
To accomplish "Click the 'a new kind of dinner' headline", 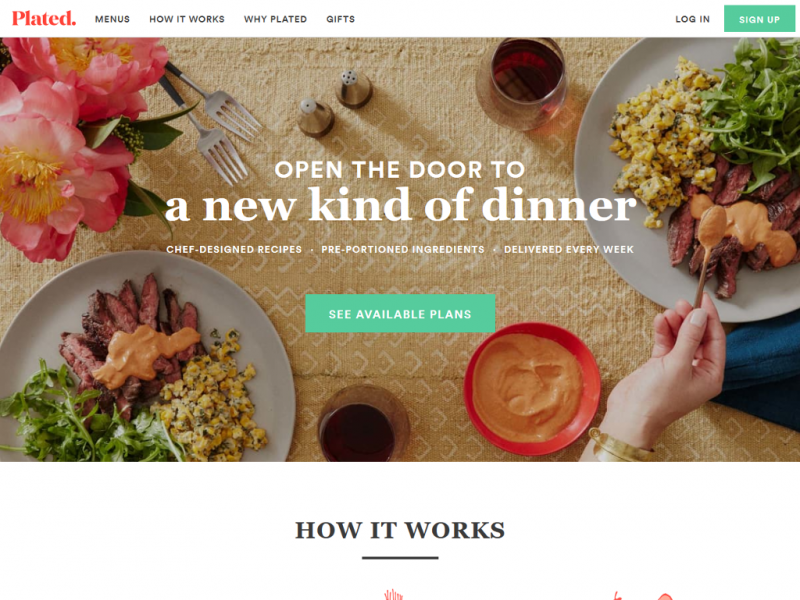I will tap(401, 205).
